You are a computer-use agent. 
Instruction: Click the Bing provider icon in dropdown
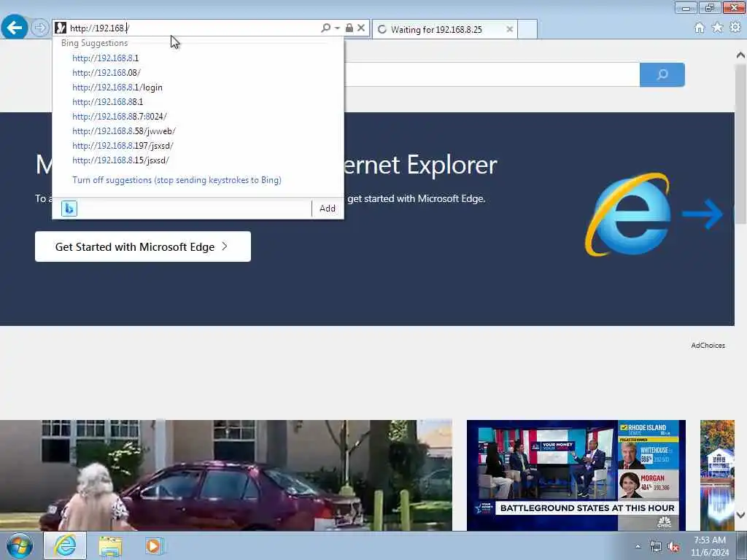coord(69,209)
